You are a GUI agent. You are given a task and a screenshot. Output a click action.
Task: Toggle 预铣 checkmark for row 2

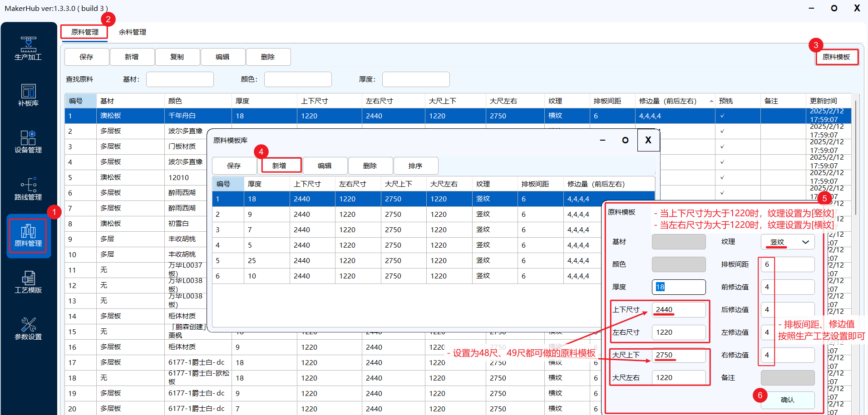pyautogui.click(x=722, y=131)
